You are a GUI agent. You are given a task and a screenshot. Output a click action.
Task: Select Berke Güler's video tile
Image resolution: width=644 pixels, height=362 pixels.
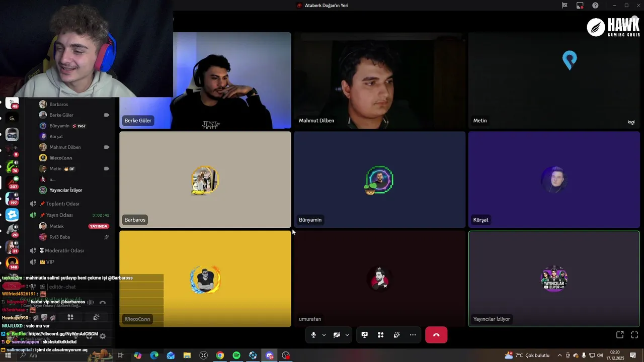pos(205,80)
